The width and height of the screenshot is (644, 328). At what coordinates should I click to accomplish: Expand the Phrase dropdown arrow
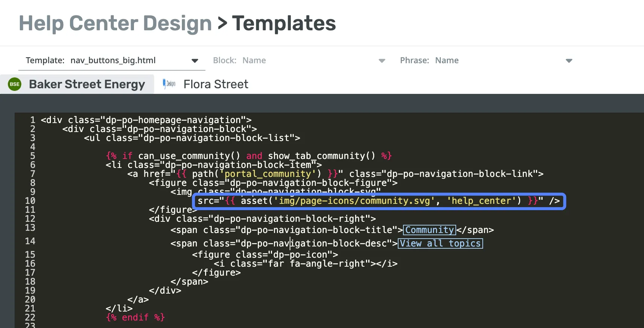click(x=569, y=61)
